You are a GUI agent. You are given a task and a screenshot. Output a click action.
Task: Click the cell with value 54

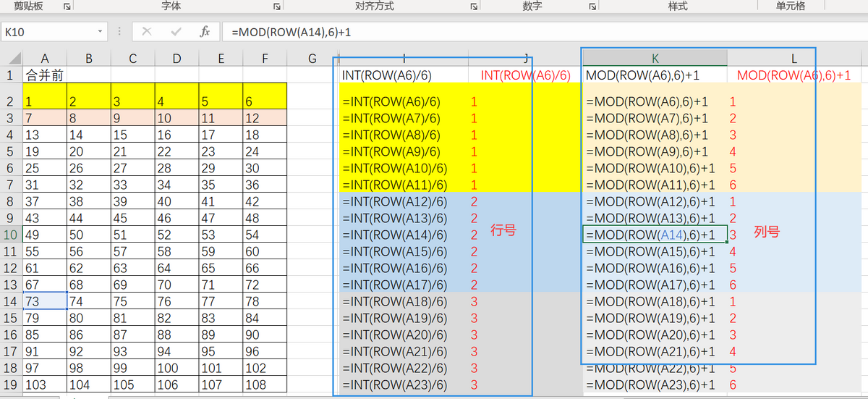(265, 235)
